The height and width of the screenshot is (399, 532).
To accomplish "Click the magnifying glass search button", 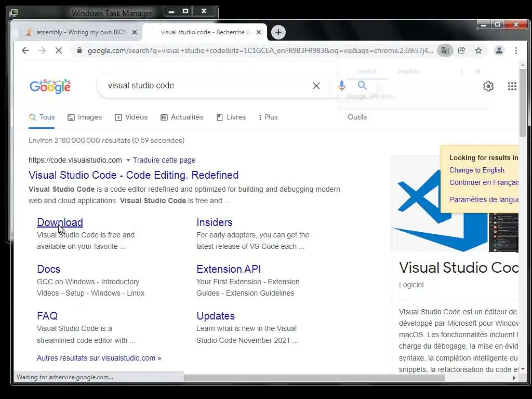I will point(362,86).
